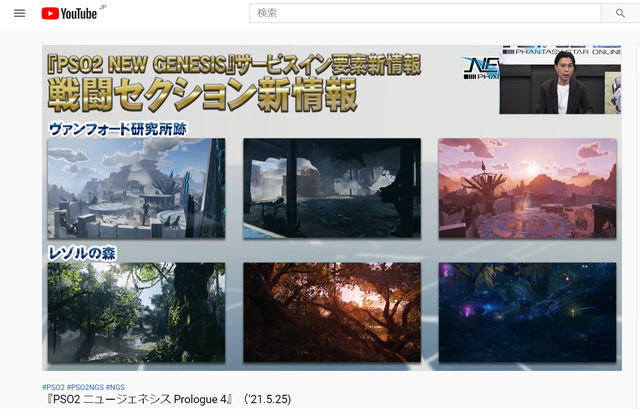The image size is (640, 409).
Task: Click the first ヴァンフォード研究所跡 daytime screenshot
Action: 136,188
